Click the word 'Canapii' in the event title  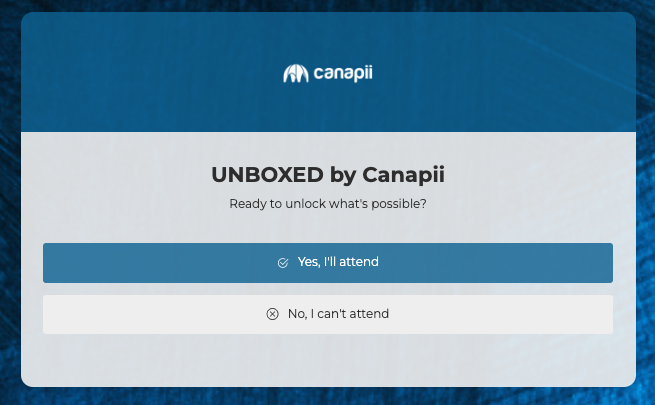point(402,175)
